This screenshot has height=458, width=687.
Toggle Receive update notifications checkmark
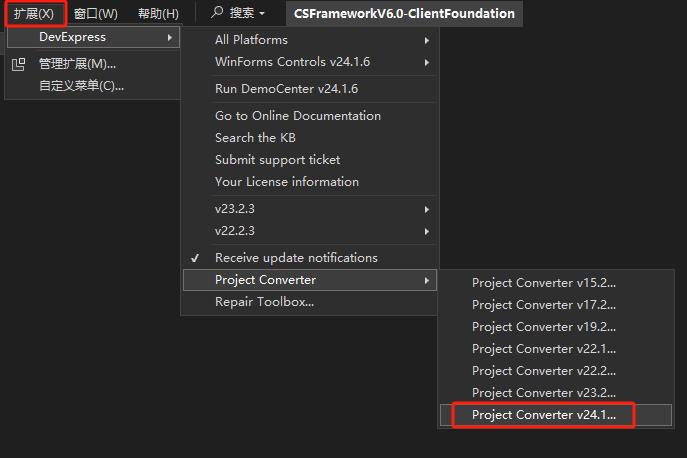click(x=195, y=258)
